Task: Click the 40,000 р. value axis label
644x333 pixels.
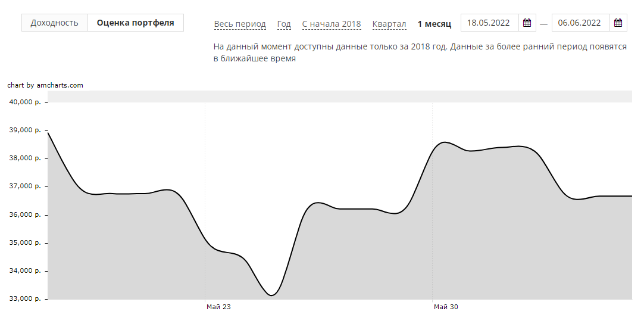Action: (x=24, y=102)
